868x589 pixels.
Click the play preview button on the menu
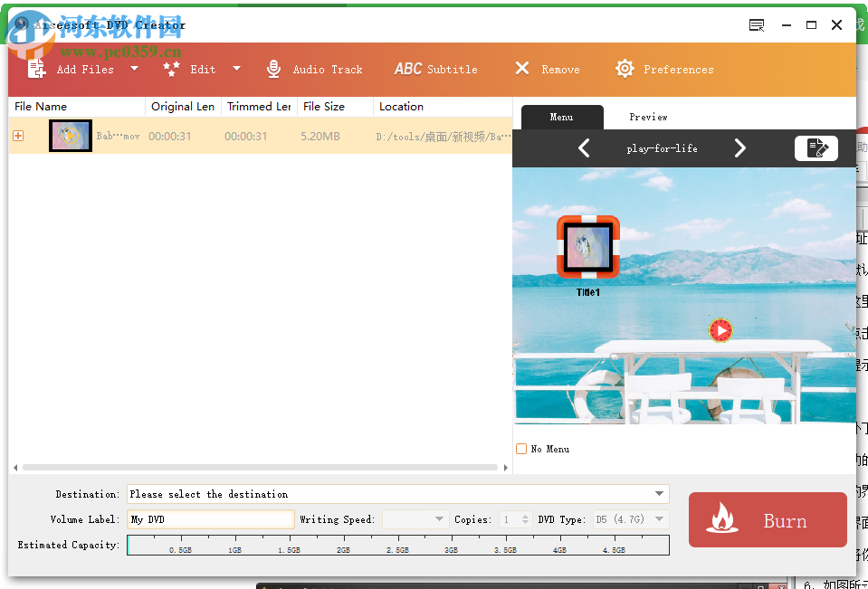720,330
